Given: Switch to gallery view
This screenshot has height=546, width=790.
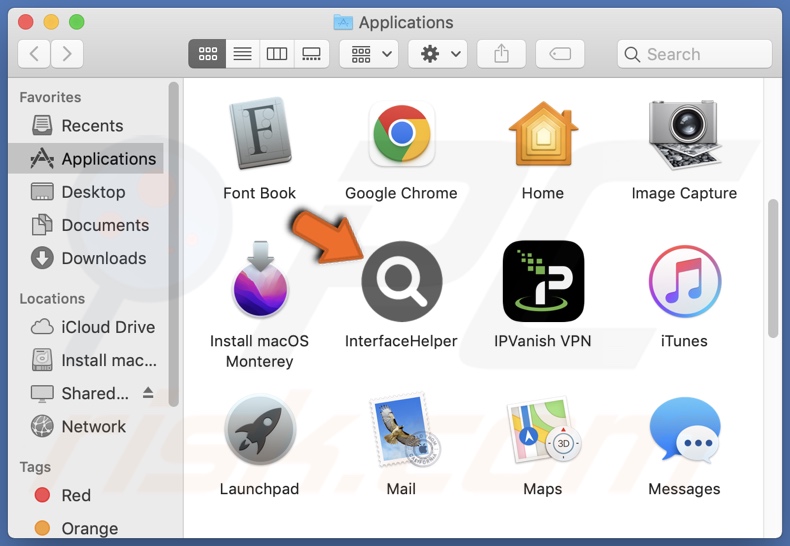Looking at the screenshot, I should click(311, 54).
